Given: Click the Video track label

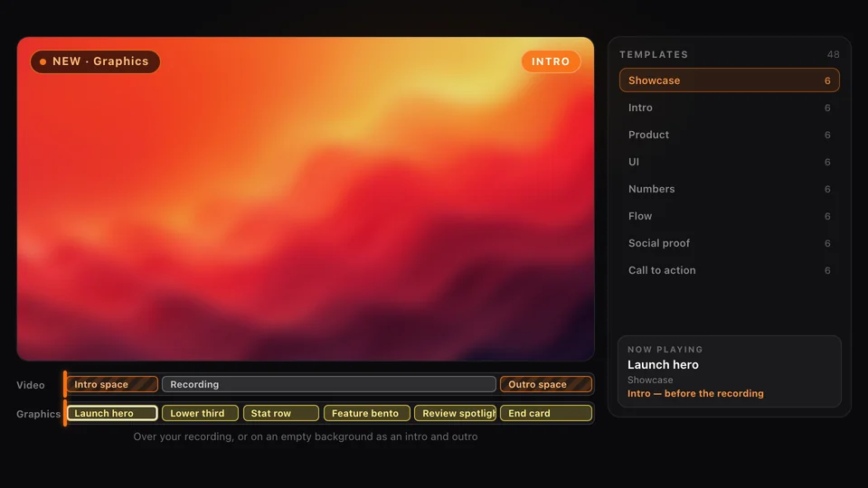Looking at the screenshot, I should point(31,385).
